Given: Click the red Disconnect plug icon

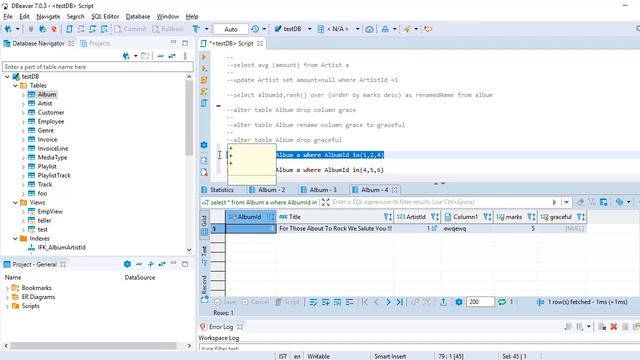Looking at the screenshot, I should click(x=54, y=29).
